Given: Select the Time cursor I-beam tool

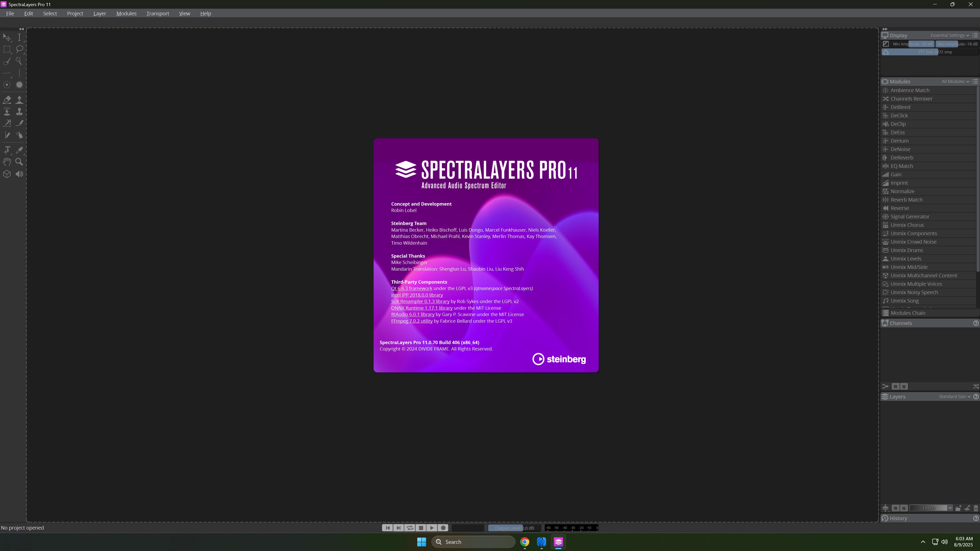Looking at the screenshot, I should [19, 37].
